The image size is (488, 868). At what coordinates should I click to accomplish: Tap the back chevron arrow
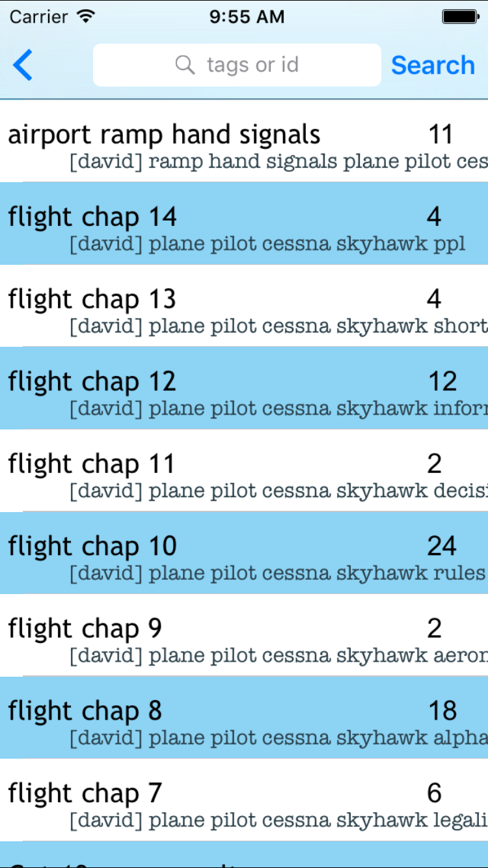tap(23, 65)
